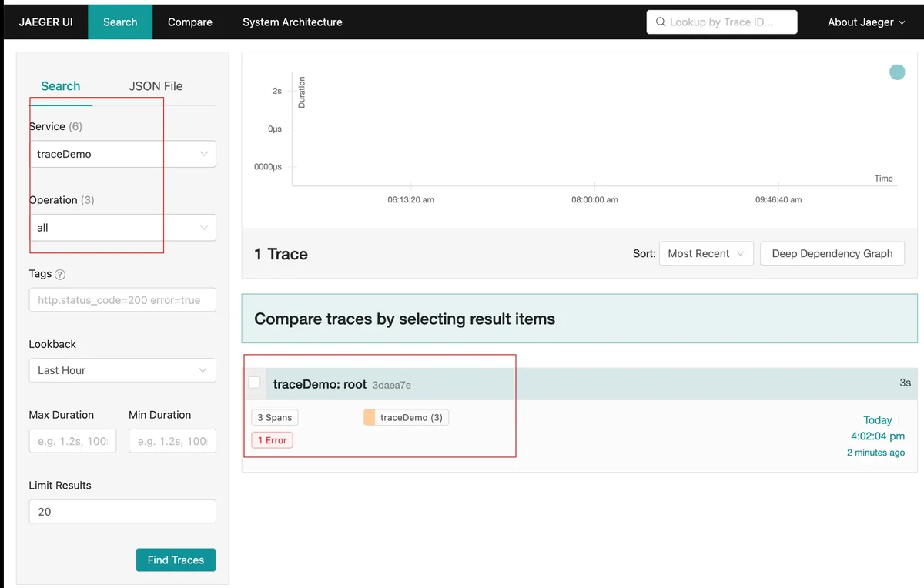Click the 3 Spans tag
The width and height of the screenshot is (924, 588).
(x=275, y=417)
